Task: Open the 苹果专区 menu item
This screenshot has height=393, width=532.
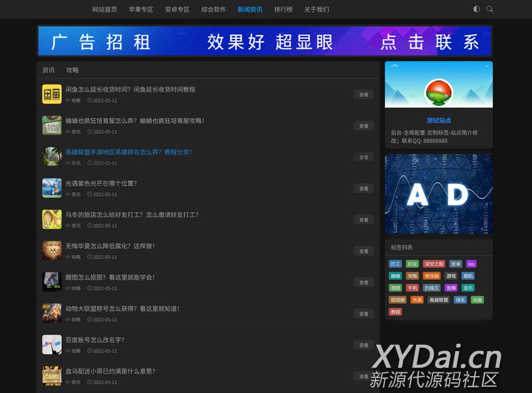Action: (x=141, y=9)
